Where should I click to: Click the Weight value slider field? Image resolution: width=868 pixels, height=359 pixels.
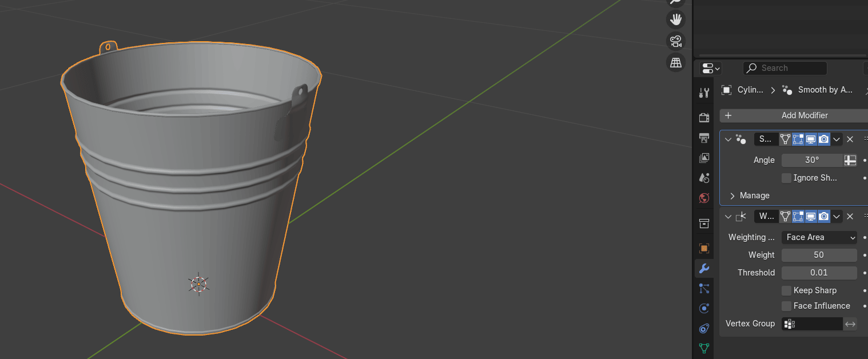coord(819,255)
